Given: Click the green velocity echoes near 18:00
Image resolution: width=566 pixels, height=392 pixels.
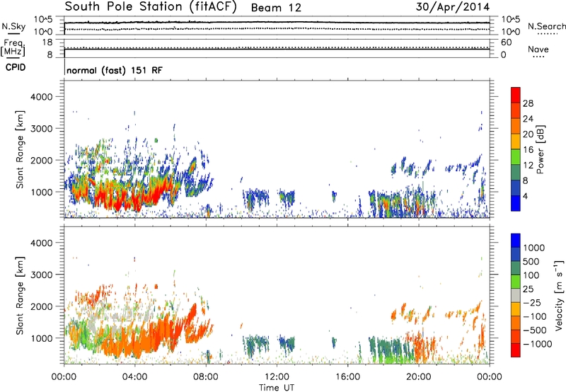Looking at the screenshot, I should tap(392, 359).
